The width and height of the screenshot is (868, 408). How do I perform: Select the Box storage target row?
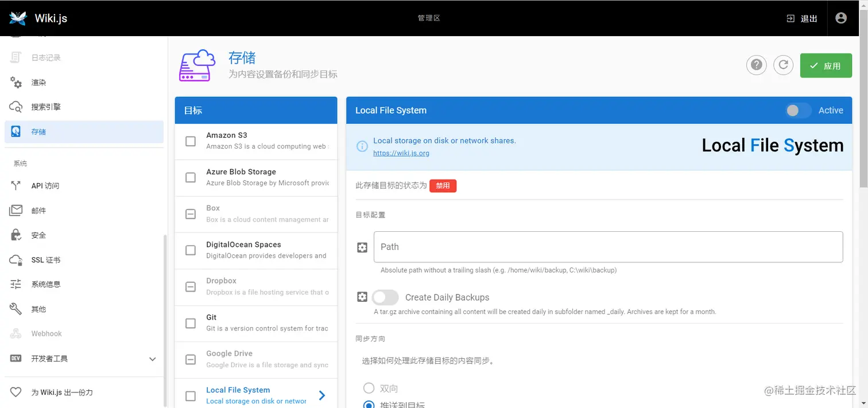[x=256, y=214]
